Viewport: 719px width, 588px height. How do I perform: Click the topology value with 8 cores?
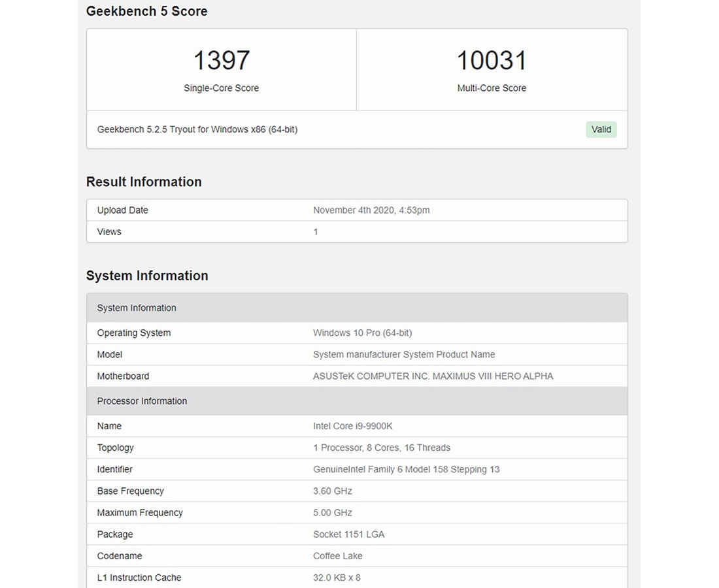[382, 448]
